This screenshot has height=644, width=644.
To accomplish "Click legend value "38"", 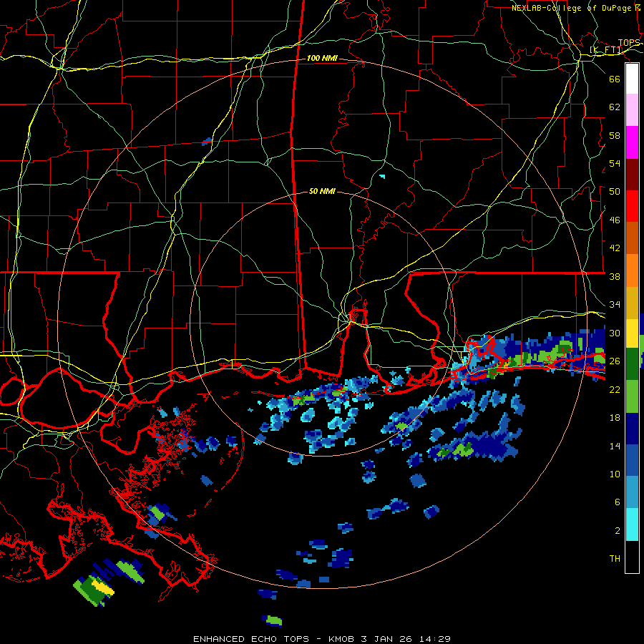I will (x=615, y=276).
